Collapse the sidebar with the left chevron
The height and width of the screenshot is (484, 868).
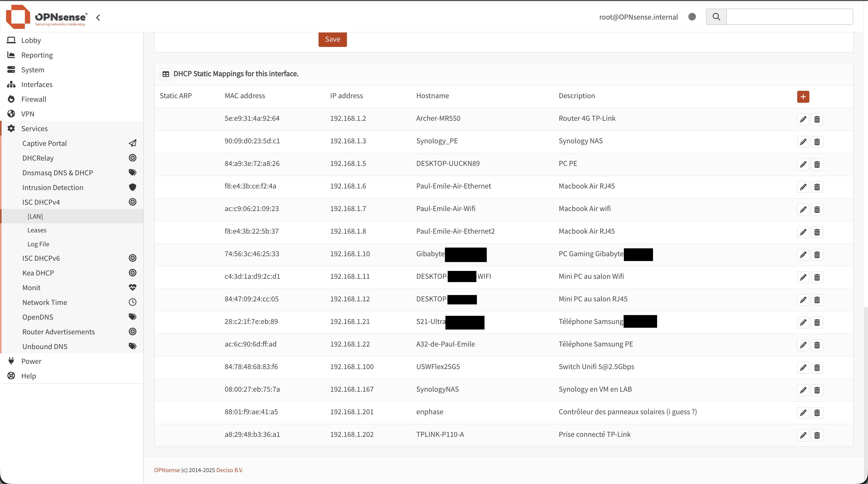click(x=98, y=18)
